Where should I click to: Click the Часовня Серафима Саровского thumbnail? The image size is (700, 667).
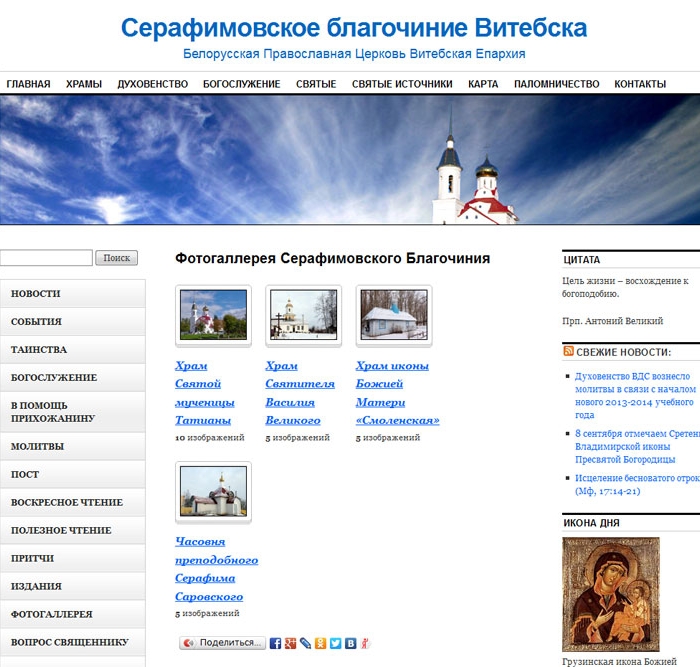point(213,491)
